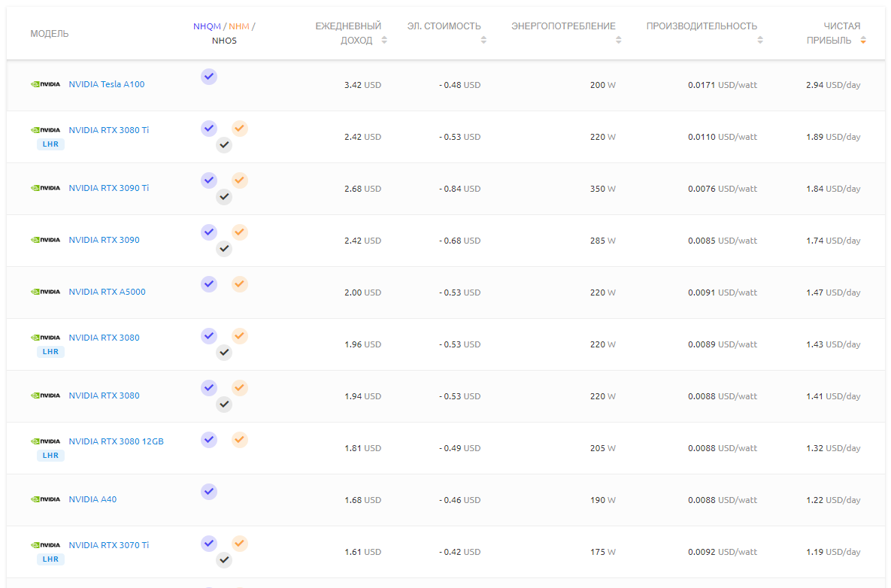
Task: Toggle the purple NHQM check for NVIDIA A40
Action: coord(209,491)
